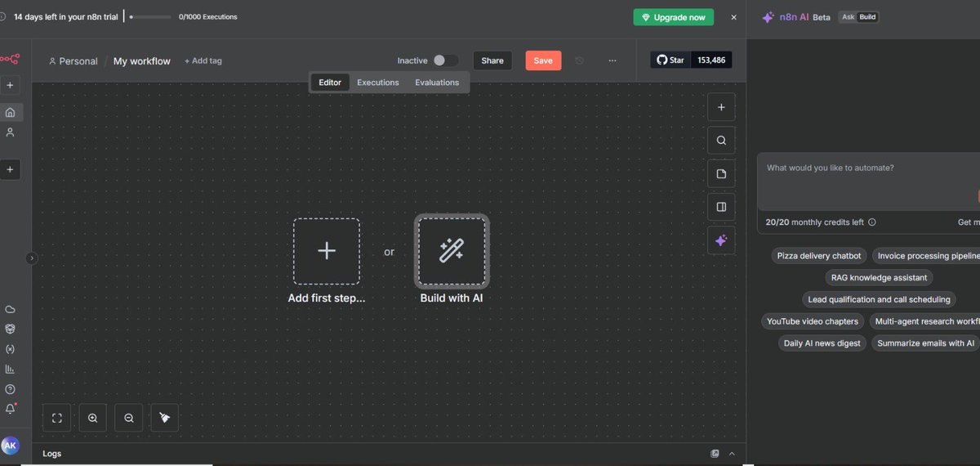The height and width of the screenshot is (466, 980).
Task: Switch to the Evaluations tab
Action: [437, 83]
